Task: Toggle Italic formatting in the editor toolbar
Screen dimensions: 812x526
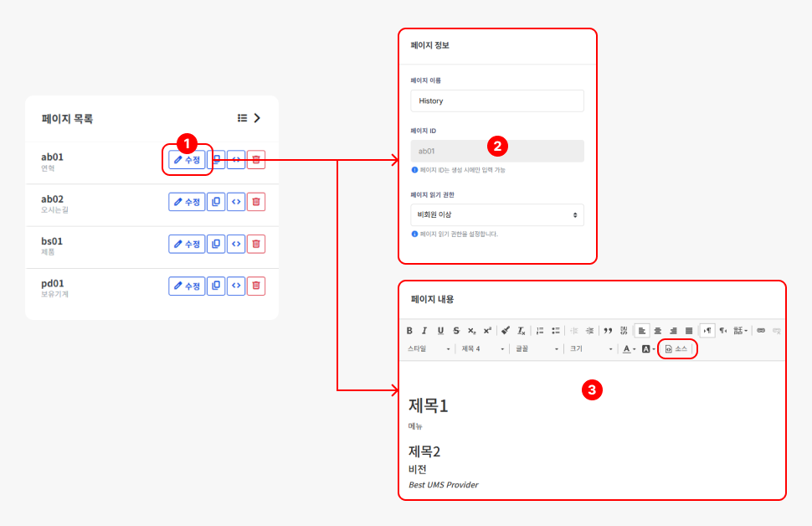Action: click(424, 331)
